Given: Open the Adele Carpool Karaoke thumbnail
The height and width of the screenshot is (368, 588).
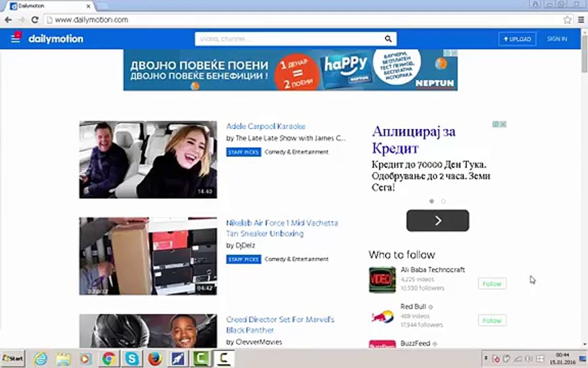Looking at the screenshot, I should point(148,159).
